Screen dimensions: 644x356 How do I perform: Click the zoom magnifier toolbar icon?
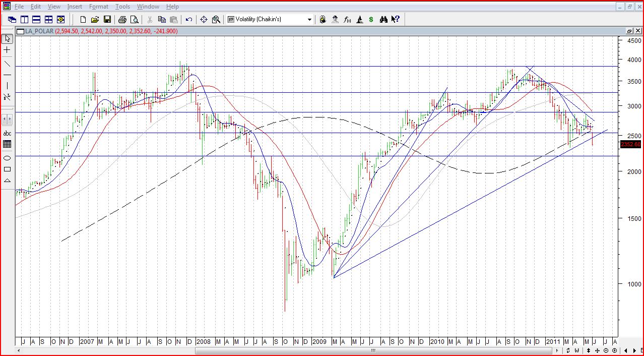216,20
